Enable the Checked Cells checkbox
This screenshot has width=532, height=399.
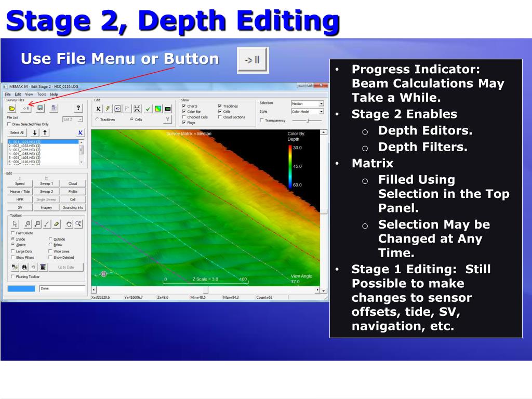pyautogui.click(x=184, y=117)
